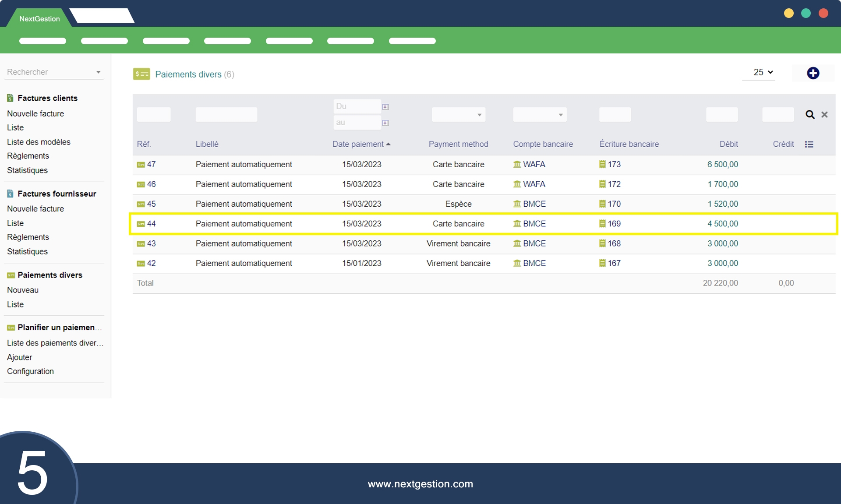
Task: Click the magnifier search filter icon
Action: (x=810, y=115)
